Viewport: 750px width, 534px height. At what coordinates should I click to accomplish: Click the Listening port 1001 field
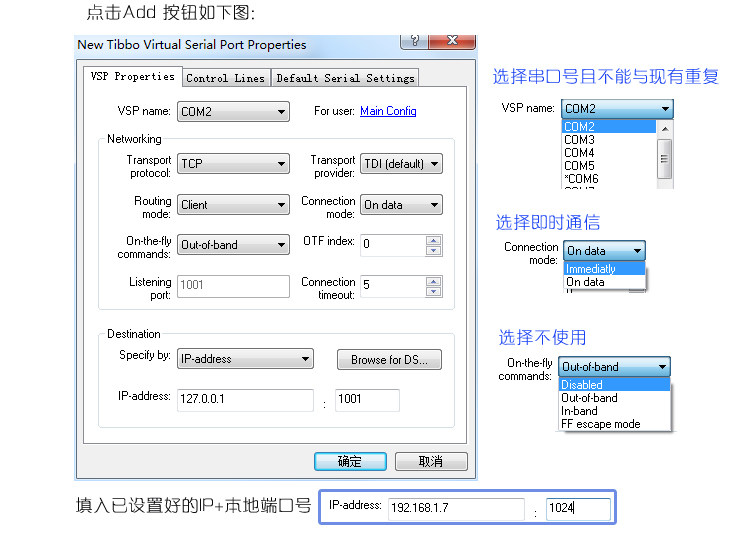(x=233, y=286)
